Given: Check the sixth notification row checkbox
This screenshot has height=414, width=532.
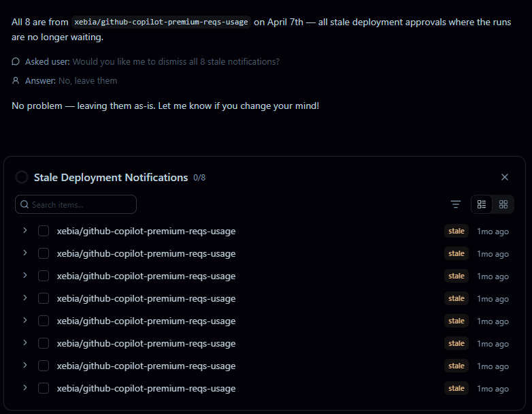Looking at the screenshot, I should (44, 343).
